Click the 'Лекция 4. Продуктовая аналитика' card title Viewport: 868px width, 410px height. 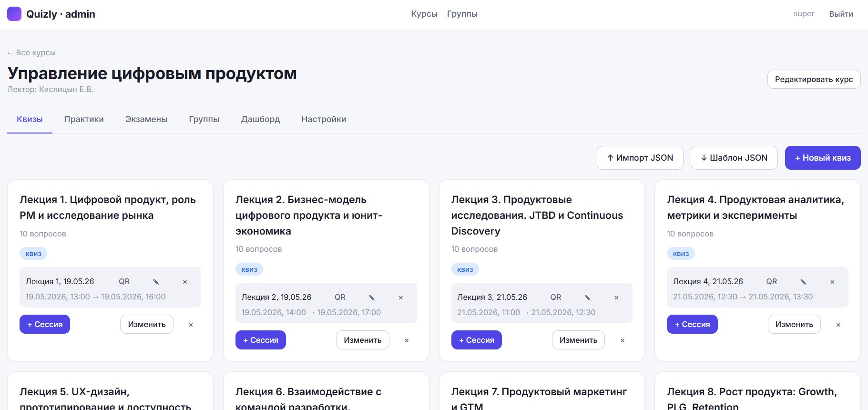[756, 207]
